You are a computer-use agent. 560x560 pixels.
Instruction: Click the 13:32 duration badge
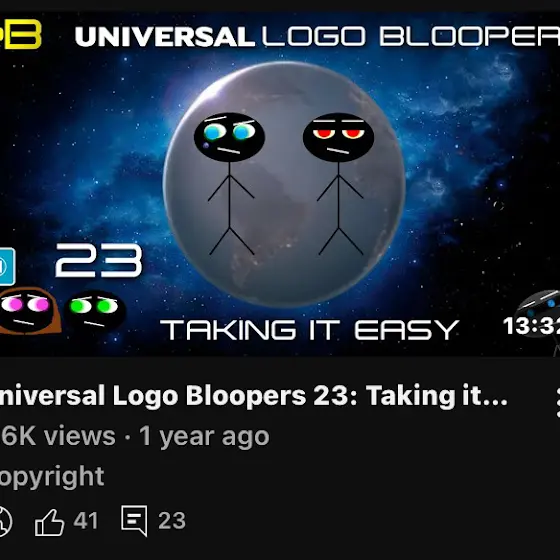[531, 326]
